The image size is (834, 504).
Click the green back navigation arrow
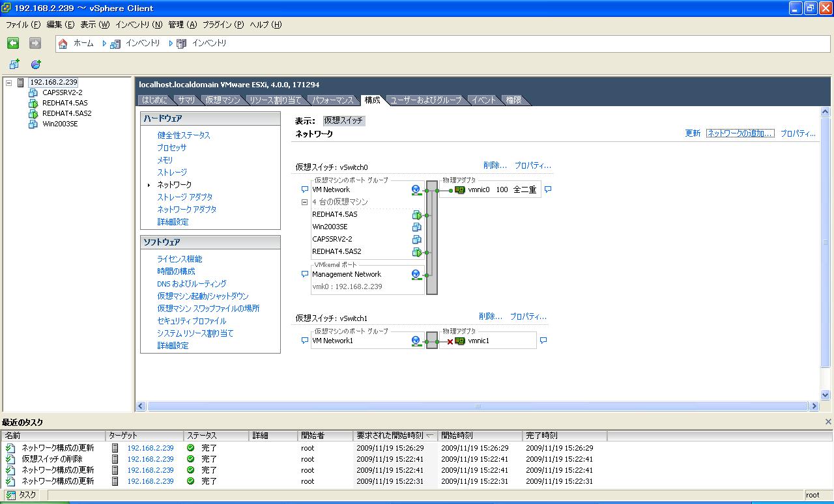[x=13, y=43]
